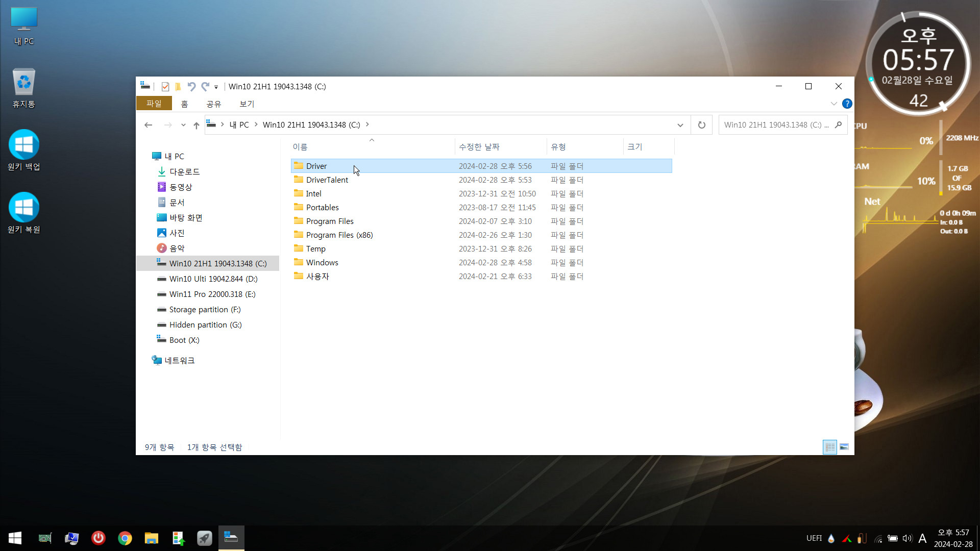Click Win10 21H1 breadcrumb in address bar
The height and width of the screenshot is (551, 980).
[x=311, y=125]
